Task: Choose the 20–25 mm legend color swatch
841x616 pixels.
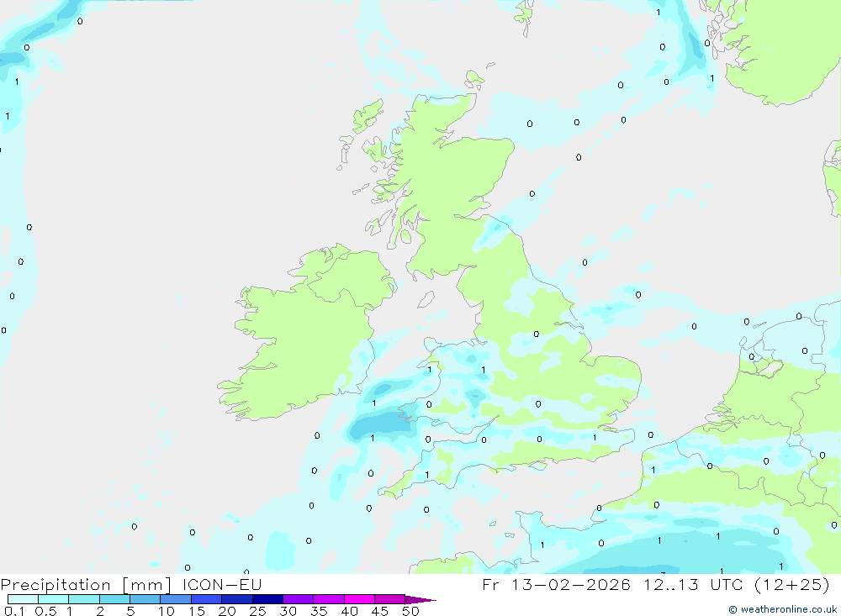Action: tap(237, 599)
